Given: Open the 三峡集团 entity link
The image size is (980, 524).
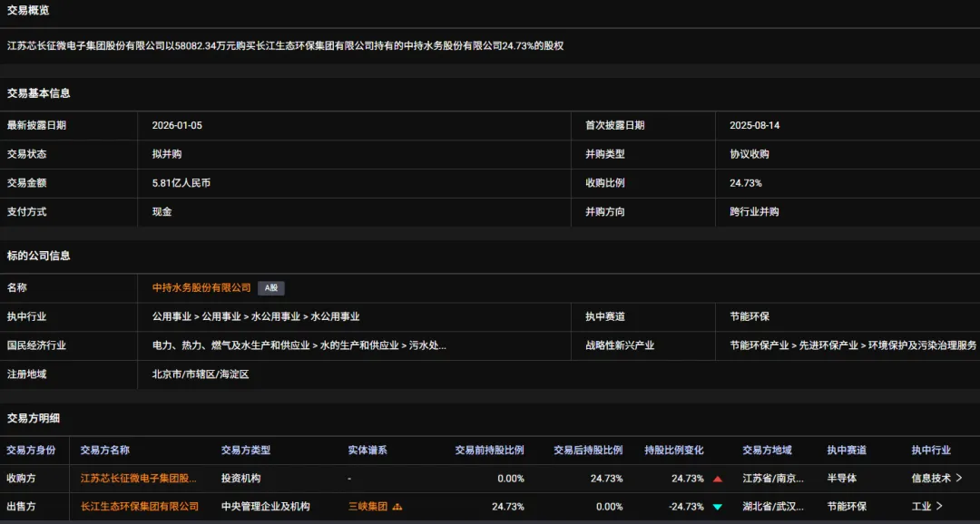Looking at the screenshot, I should [367, 507].
